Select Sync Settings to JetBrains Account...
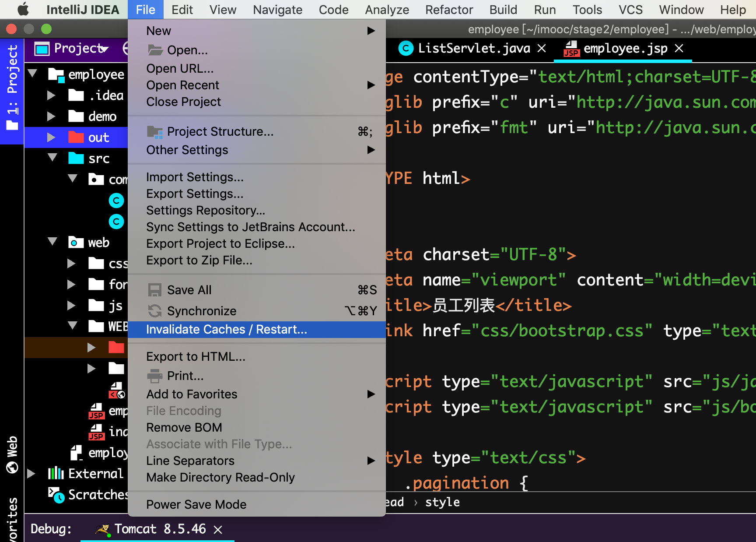The height and width of the screenshot is (542, 756). click(257, 227)
